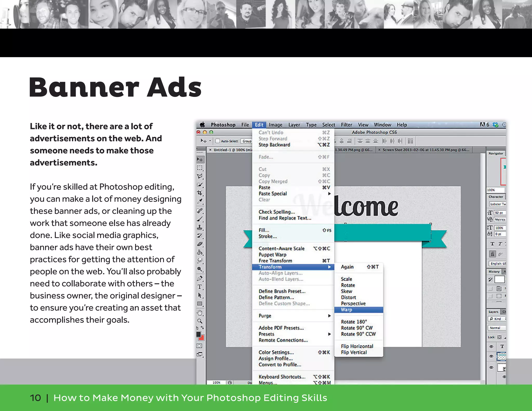Image resolution: width=532 pixels, height=411 pixels.
Task: Toggle history brush source box for second state
Action: click(x=490, y=296)
